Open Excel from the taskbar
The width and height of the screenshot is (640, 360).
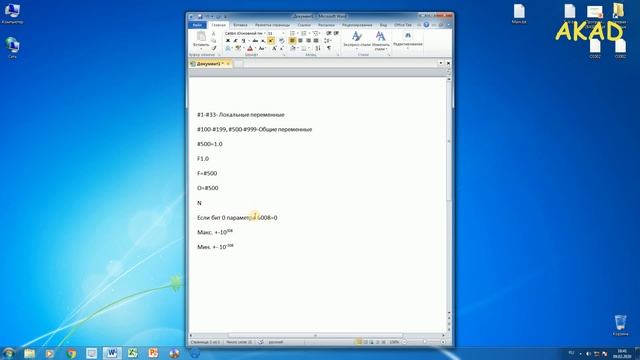pyautogui.click(x=132, y=353)
